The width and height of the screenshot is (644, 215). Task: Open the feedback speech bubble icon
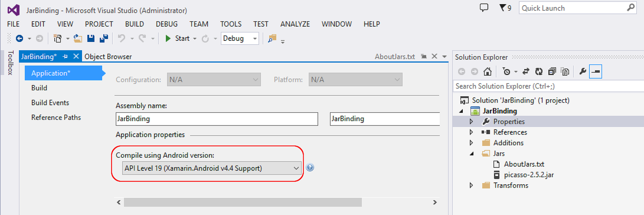click(484, 7)
